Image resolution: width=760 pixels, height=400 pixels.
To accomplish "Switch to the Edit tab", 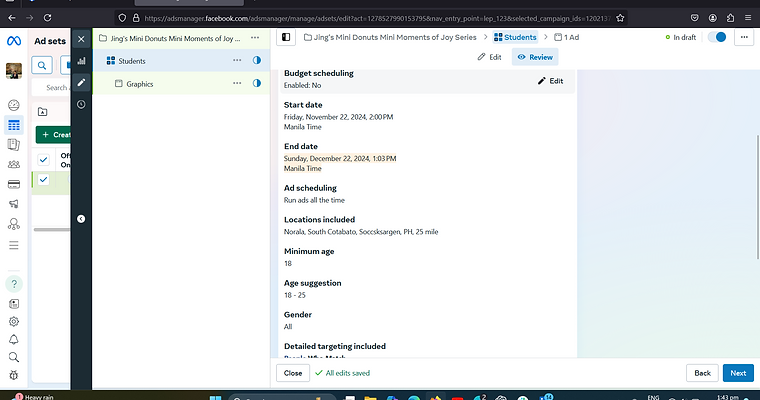I will pyautogui.click(x=489, y=57).
